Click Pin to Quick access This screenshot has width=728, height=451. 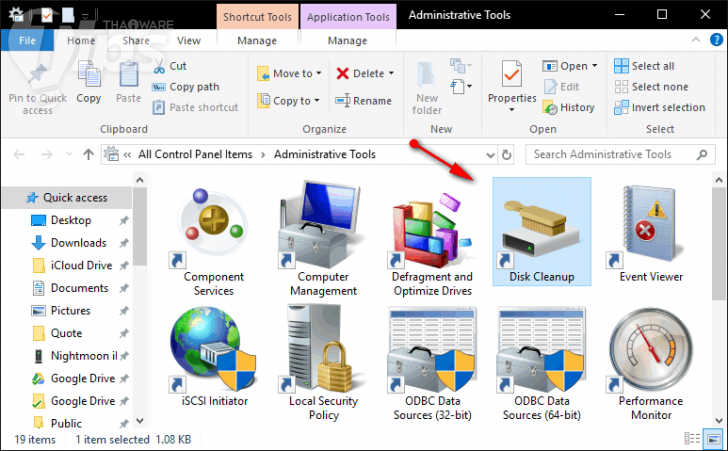(x=38, y=89)
